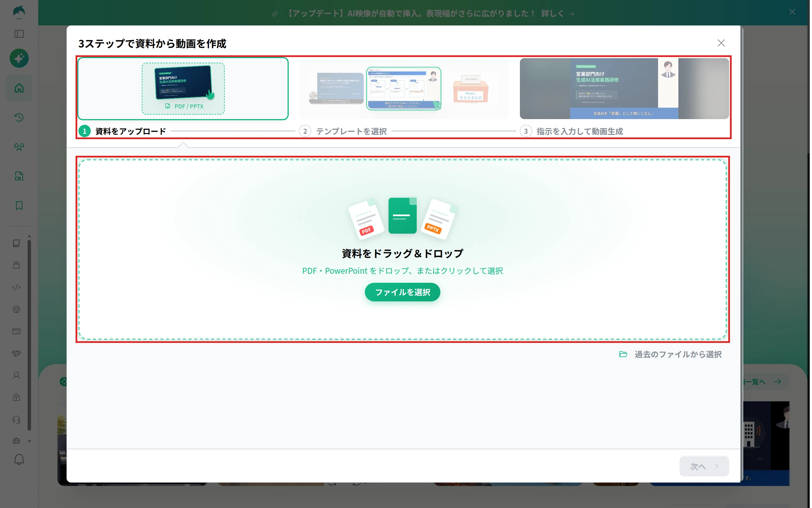Open 過去のファイルから選択 link

pyautogui.click(x=670, y=354)
